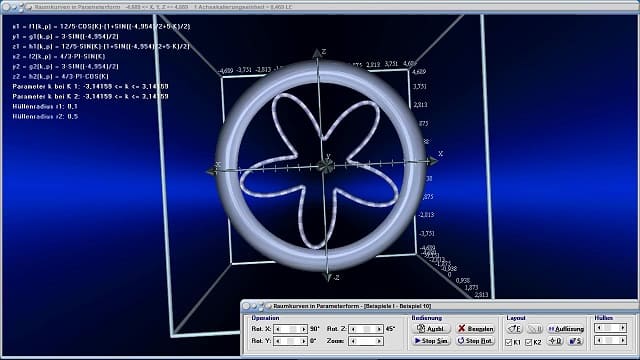Viewport: 640px width, 360px height.
Task: Click the x1 equation text line
Action: click(x=101, y=27)
